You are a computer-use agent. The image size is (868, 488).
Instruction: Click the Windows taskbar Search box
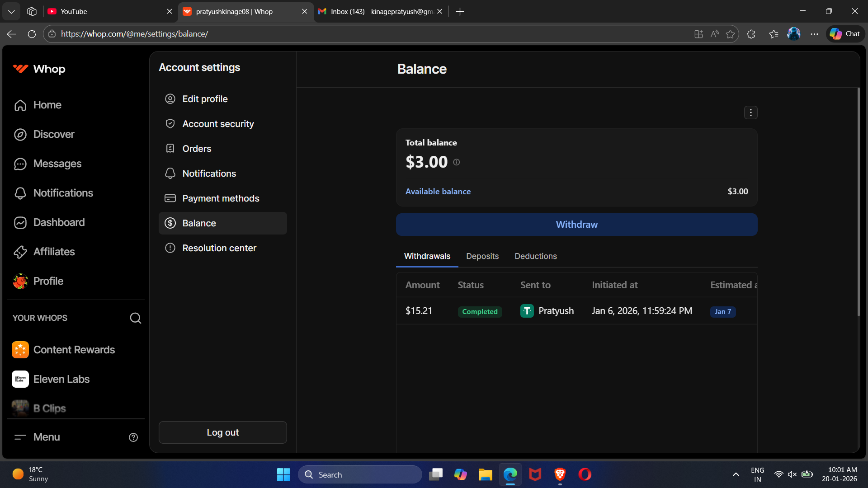360,474
